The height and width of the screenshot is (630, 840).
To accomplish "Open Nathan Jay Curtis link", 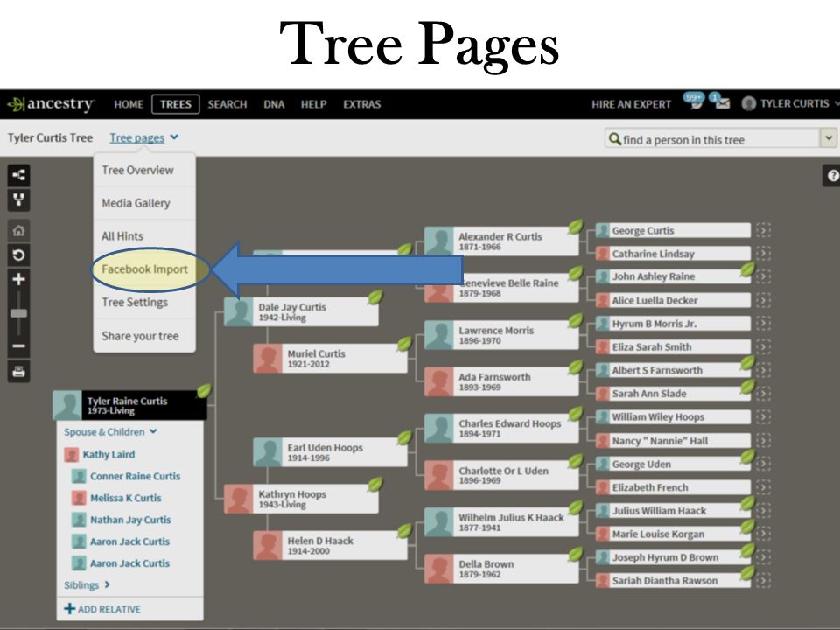I will click(130, 520).
